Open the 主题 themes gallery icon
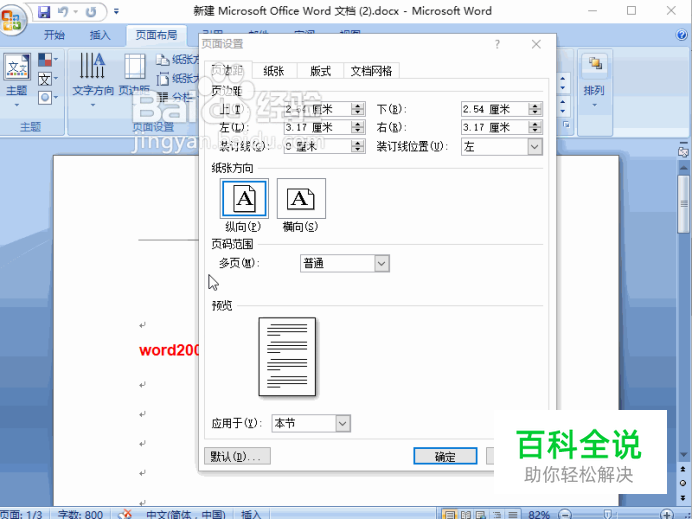The height and width of the screenshot is (519, 692). point(17,67)
